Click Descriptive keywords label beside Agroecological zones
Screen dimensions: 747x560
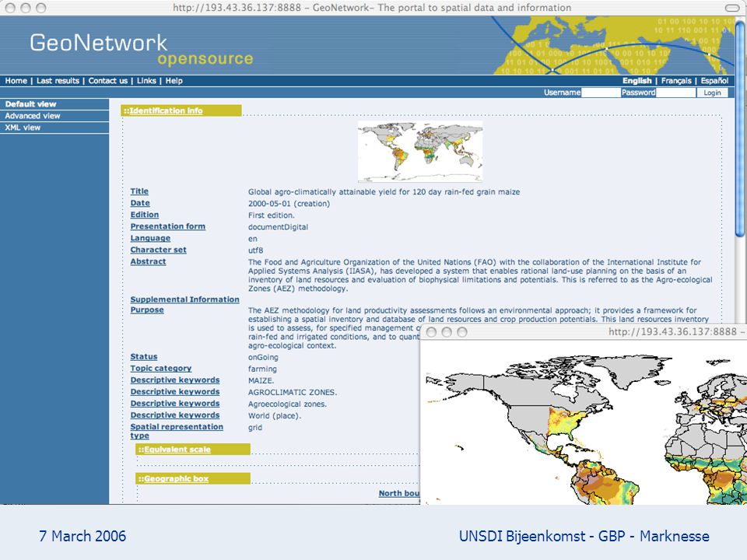click(175, 404)
